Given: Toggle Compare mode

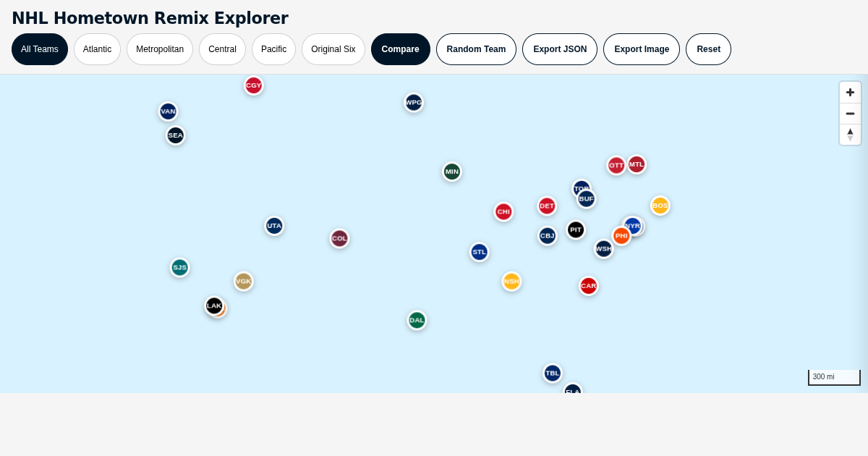Looking at the screenshot, I should pyautogui.click(x=401, y=49).
